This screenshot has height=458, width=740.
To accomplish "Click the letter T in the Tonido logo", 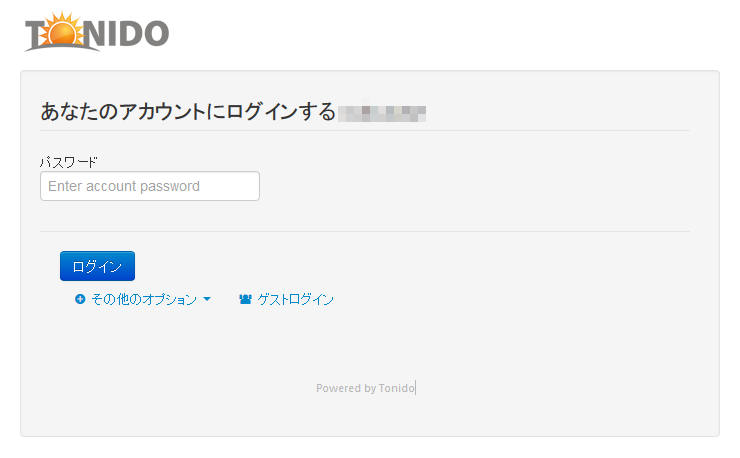I will (x=34, y=34).
